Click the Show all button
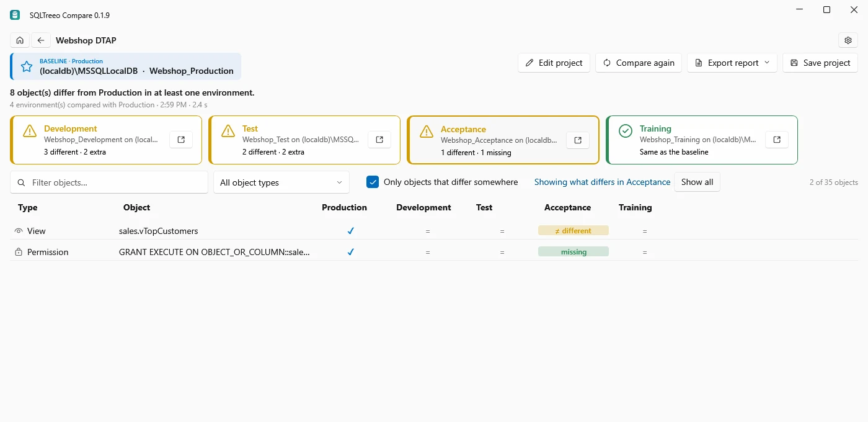This screenshot has width=868, height=422. (x=697, y=182)
